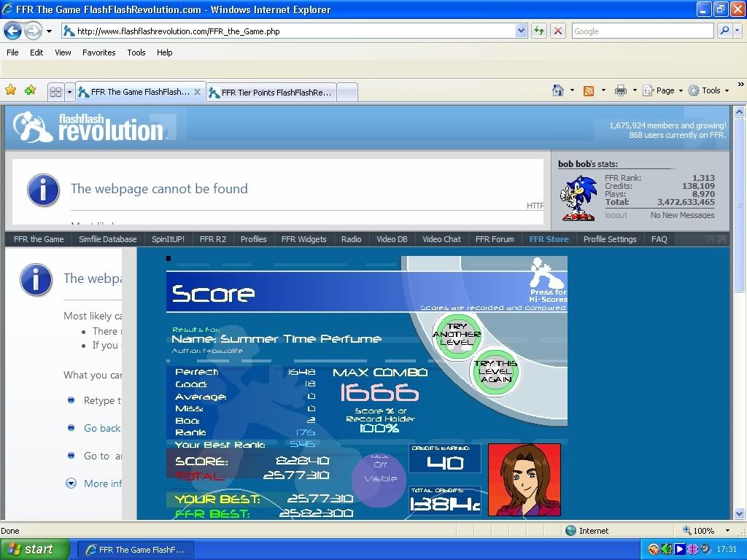The height and width of the screenshot is (560, 747).
Task: Click the Back navigation arrow button
Action: (x=13, y=31)
